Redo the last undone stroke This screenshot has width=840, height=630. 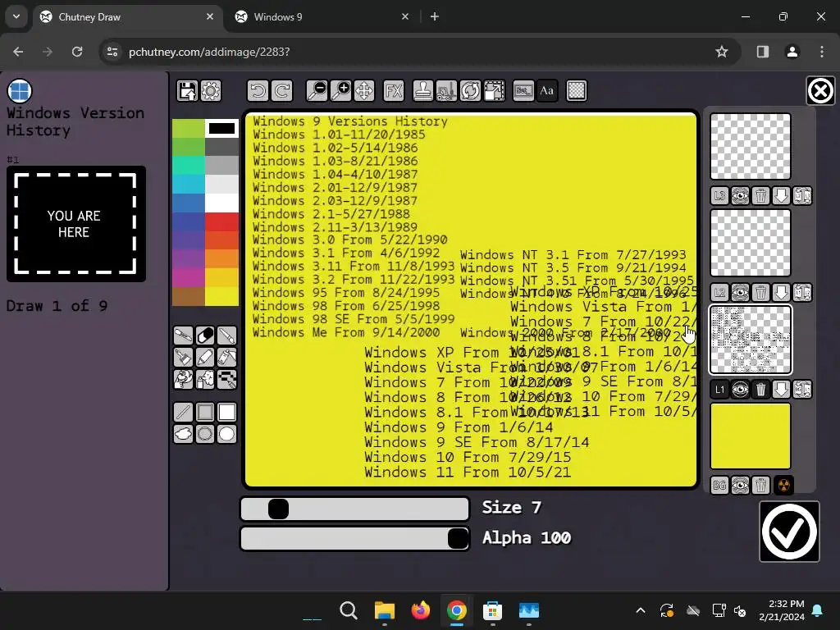[x=282, y=91]
